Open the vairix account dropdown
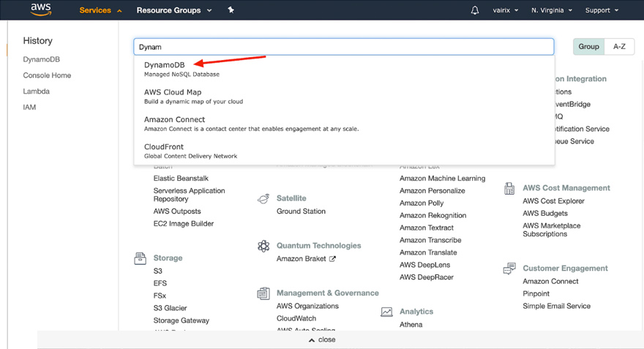The height and width of the screenshot is (349, 644). click(505, 10)
